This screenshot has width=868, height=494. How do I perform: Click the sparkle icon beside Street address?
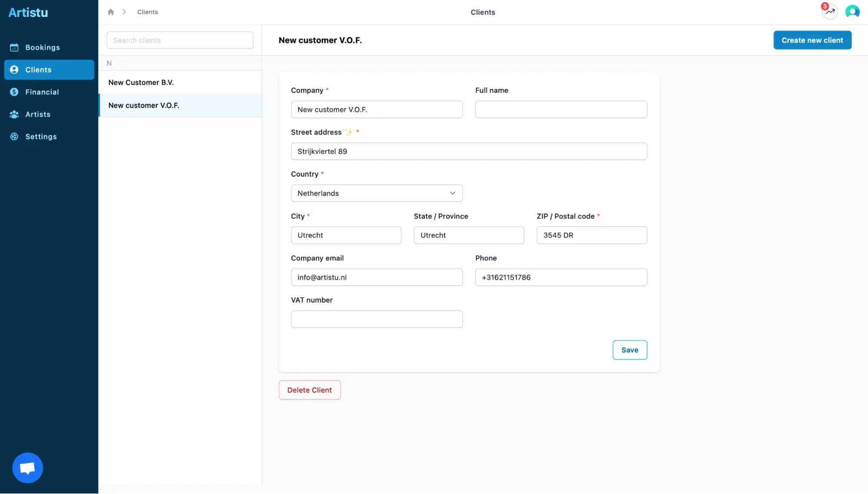[x=349, y=132]
